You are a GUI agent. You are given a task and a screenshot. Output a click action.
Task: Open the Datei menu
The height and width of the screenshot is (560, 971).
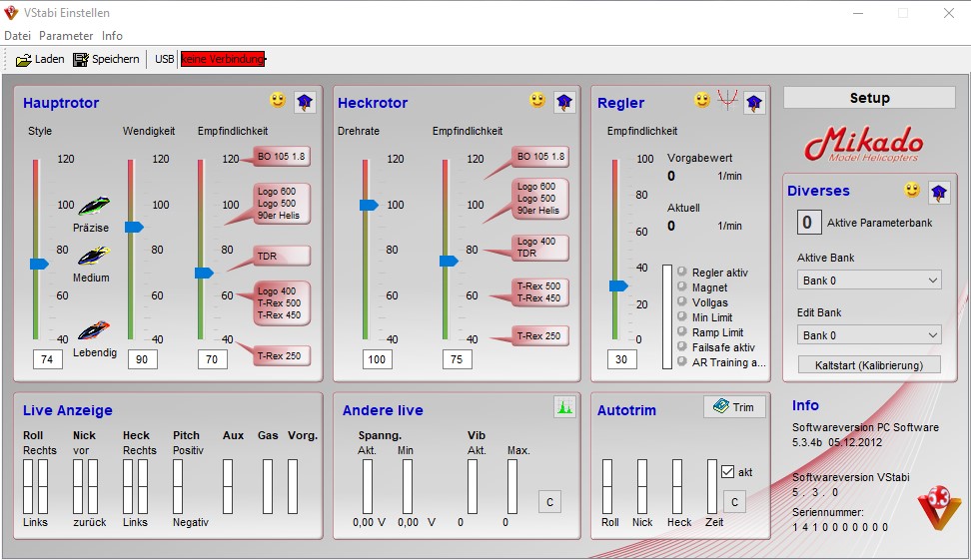pyautogui.click(x=18, y=36)
